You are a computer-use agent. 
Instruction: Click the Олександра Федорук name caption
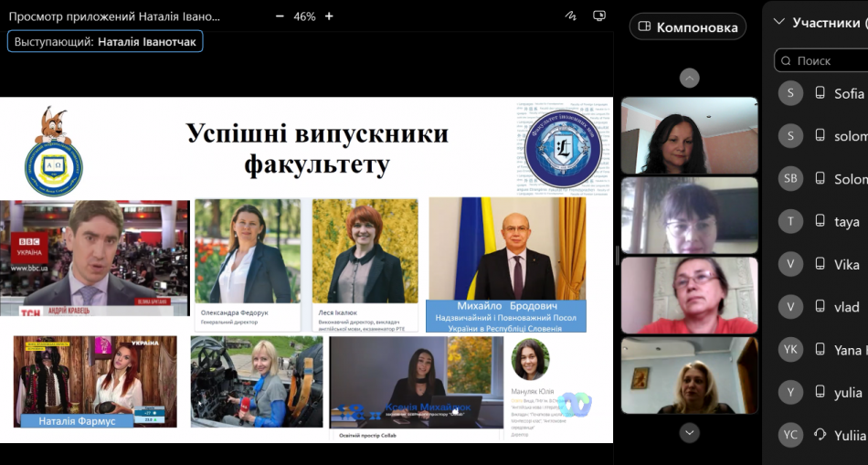point(235,312)
